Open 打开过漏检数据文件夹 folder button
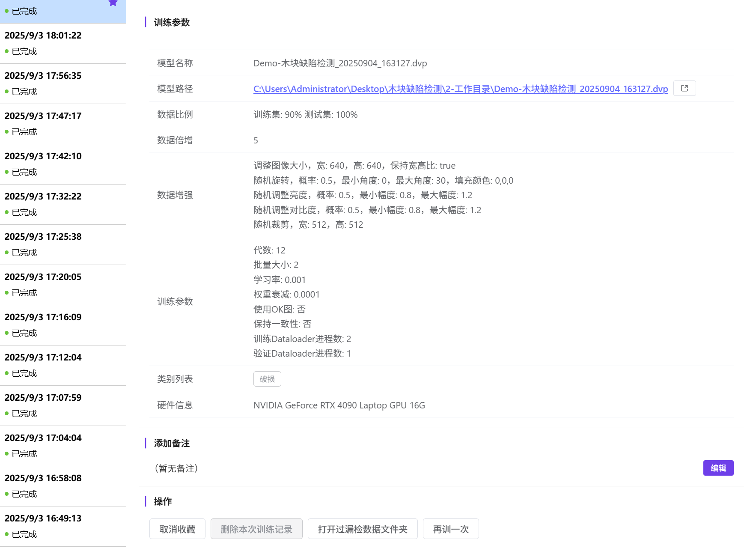 pyautogui.click(x=363, y=529)
